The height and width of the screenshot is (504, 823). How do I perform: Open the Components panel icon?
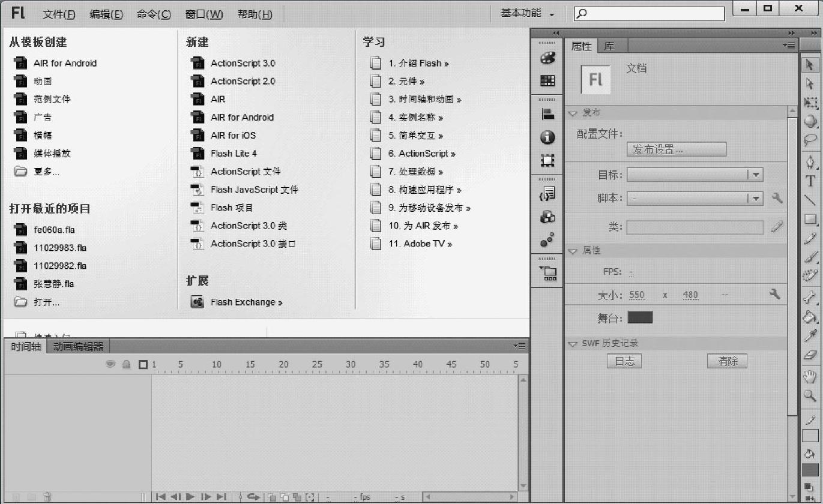tap(547, 217)
